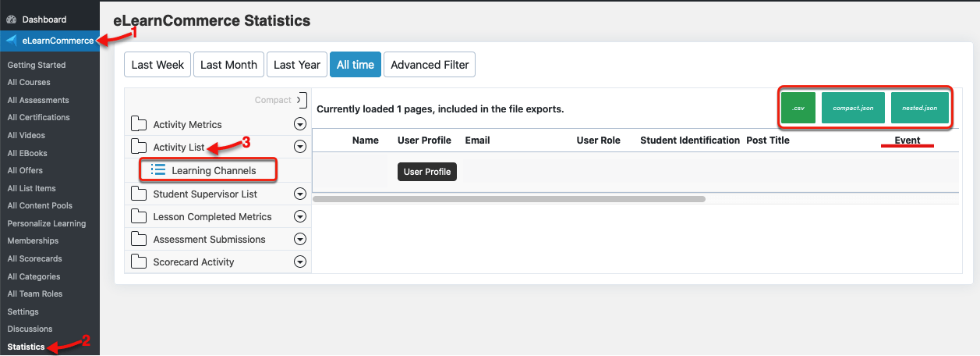Click the Scorecard Activity label

click(193, 262)
